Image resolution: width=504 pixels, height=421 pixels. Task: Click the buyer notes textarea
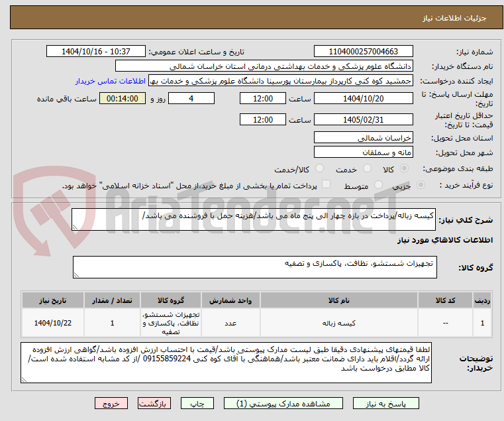226,363
